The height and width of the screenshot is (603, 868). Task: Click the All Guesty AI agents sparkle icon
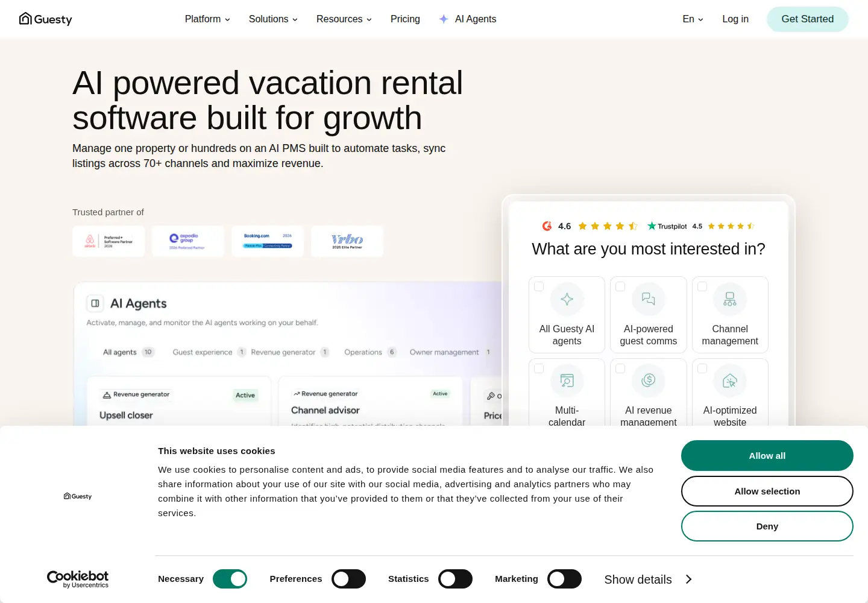pos(567,299)
